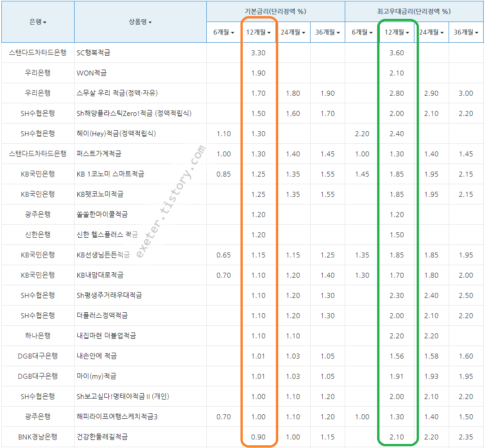Select the KB선생님든든적금 product name
Screen dimensions: 485x448
(103, 255)
